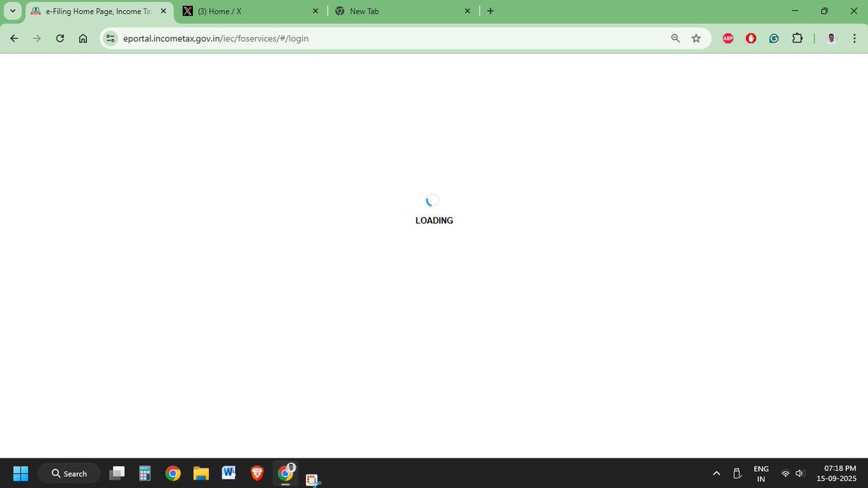Screen dimensions: 868x488
Task: Close the New Tab tab
Action: click(467, 12)
